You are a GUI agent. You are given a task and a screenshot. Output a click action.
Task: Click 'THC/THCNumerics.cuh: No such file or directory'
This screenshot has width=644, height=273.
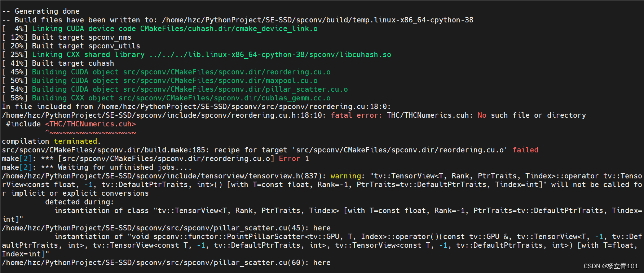coord(486,115)
